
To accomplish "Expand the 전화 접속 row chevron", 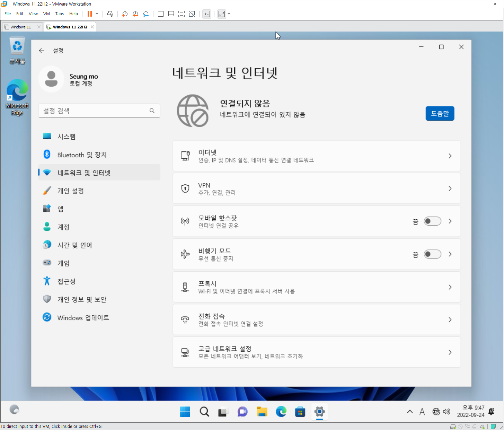I will (x=450, y=319).
